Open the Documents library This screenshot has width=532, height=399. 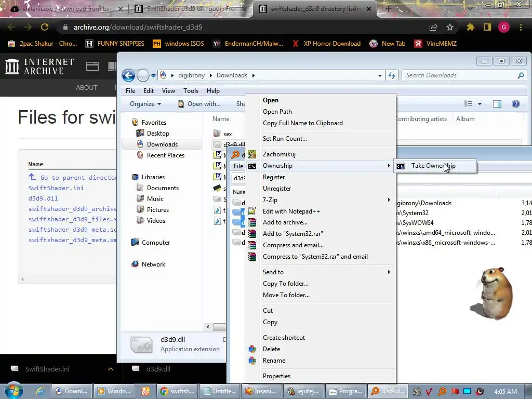[163, 188]
